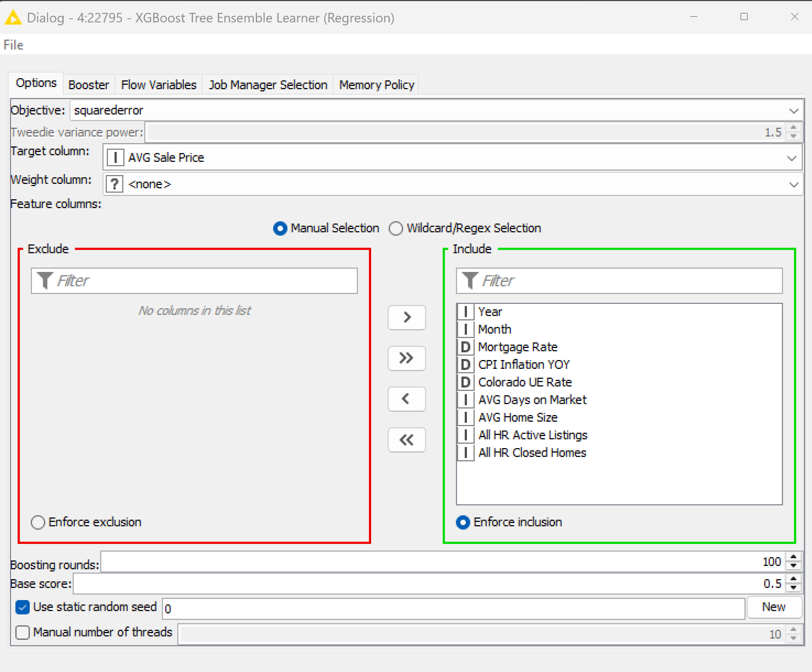This screenshot has width=812, height=672.
Task: Increase Boosting rounds with up arrow
Action: [x=793, y=557]
